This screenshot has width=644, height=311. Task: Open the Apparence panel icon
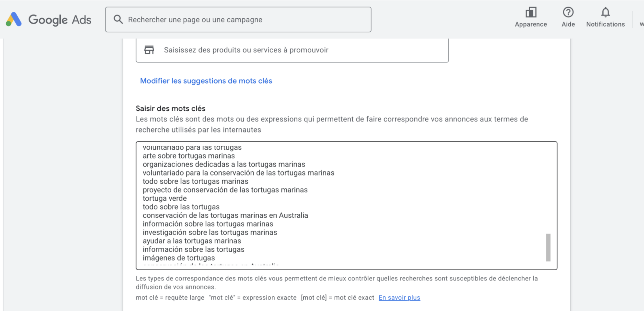(x=531, y=12)
